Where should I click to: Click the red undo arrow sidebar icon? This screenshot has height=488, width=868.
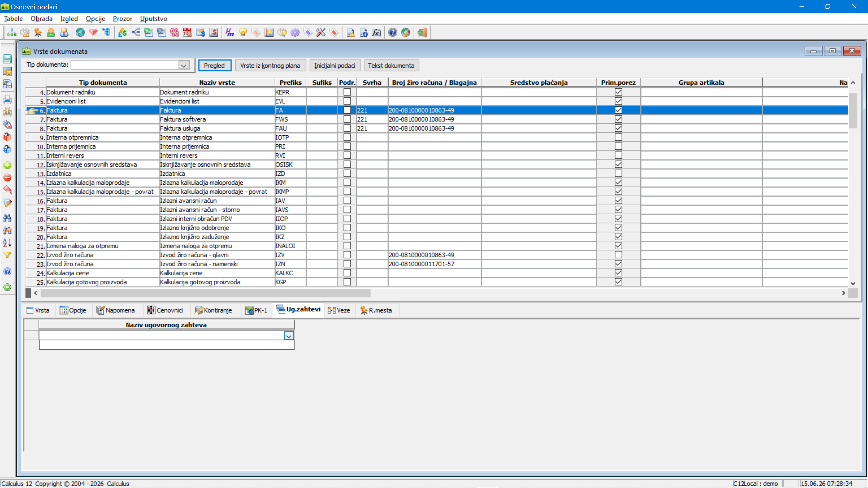[7, 190]
